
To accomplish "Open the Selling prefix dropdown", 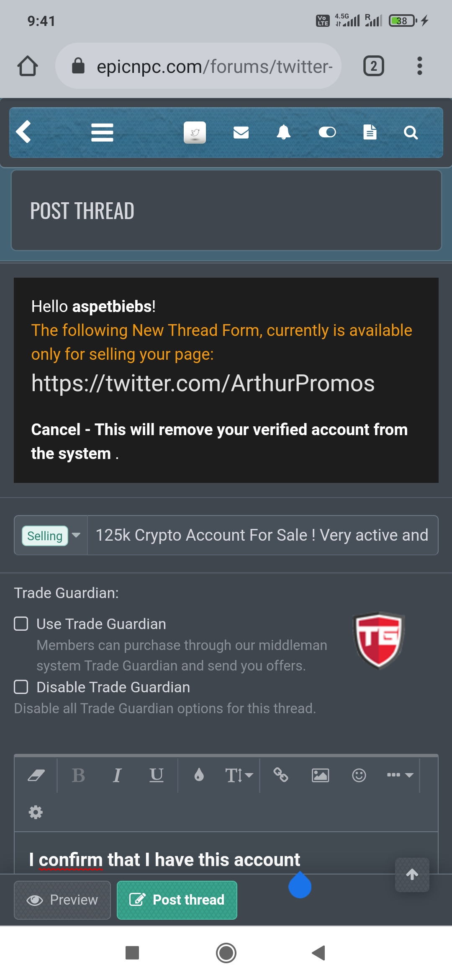I will point(51,535).
